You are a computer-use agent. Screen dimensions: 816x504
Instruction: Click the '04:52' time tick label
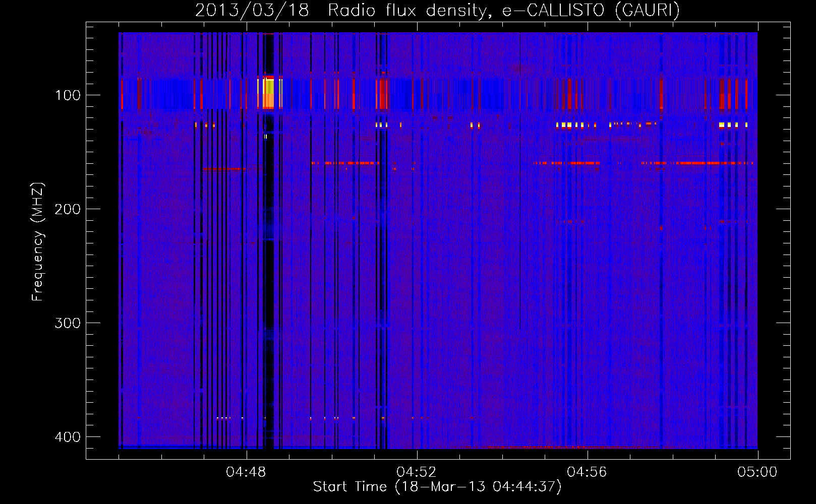point(417,472)
